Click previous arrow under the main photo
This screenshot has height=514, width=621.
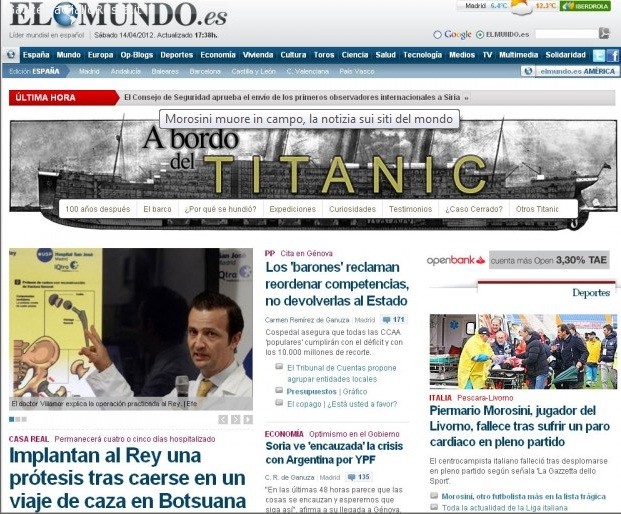coord(223,419)
